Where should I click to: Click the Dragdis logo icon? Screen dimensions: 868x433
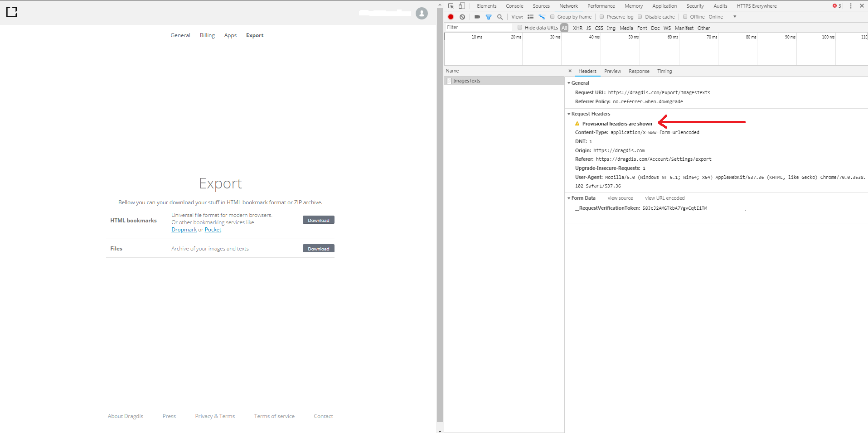coord(12,12)
